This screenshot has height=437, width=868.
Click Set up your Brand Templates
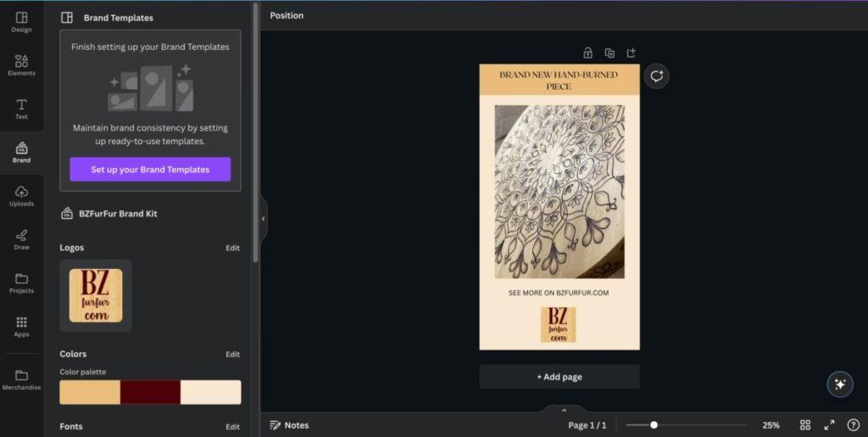point(150,170)
